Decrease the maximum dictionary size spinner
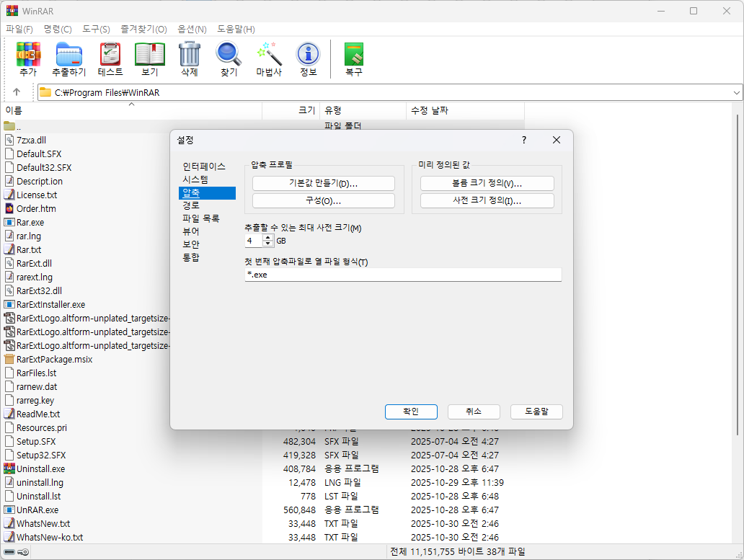The image size is (744, 560). pos(268,244)
